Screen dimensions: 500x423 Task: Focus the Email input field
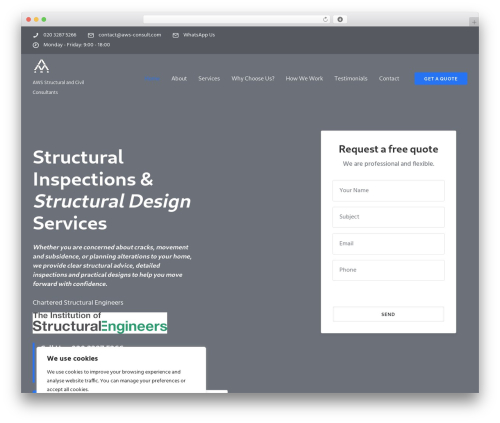tap(388, 244)
